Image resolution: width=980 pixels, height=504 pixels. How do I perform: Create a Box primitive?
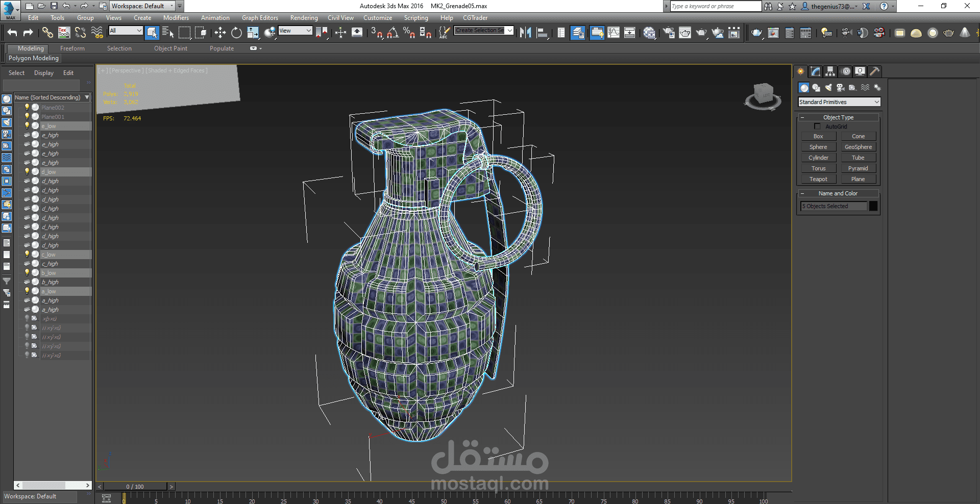pos(818,136)
